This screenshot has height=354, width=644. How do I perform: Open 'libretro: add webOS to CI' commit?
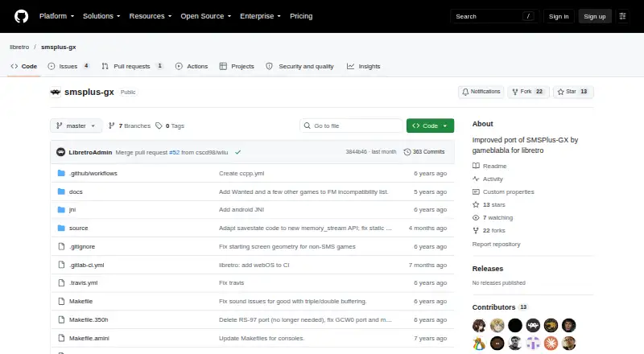(254, 265)
